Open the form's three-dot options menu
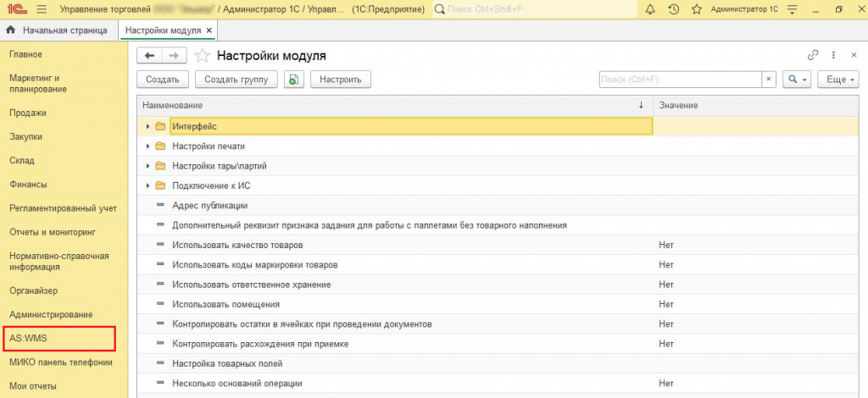The image size is (868, 398). point(833,55)
